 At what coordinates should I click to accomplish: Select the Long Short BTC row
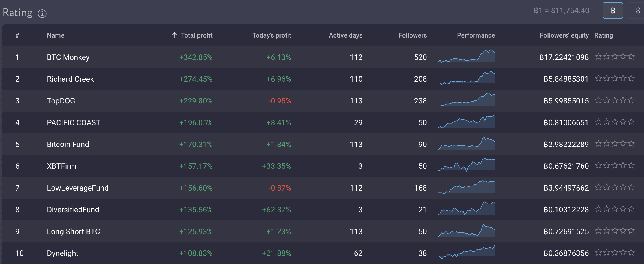tap(73, 231)
